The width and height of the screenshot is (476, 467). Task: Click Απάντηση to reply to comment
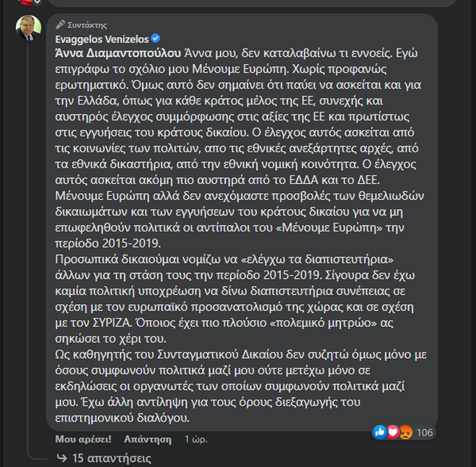[x=147, y=438]
